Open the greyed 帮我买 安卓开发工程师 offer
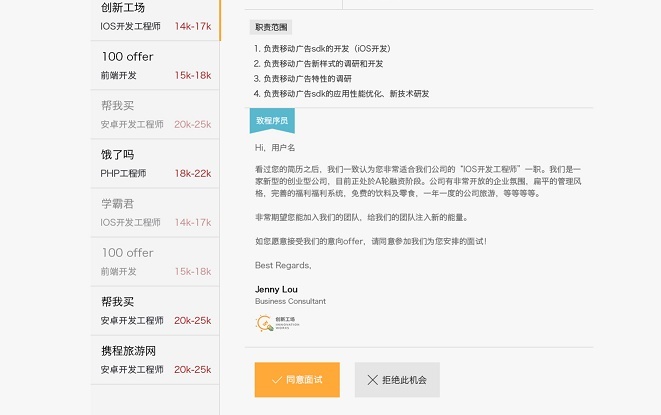 pyautogui.click(x=155, y=114)
